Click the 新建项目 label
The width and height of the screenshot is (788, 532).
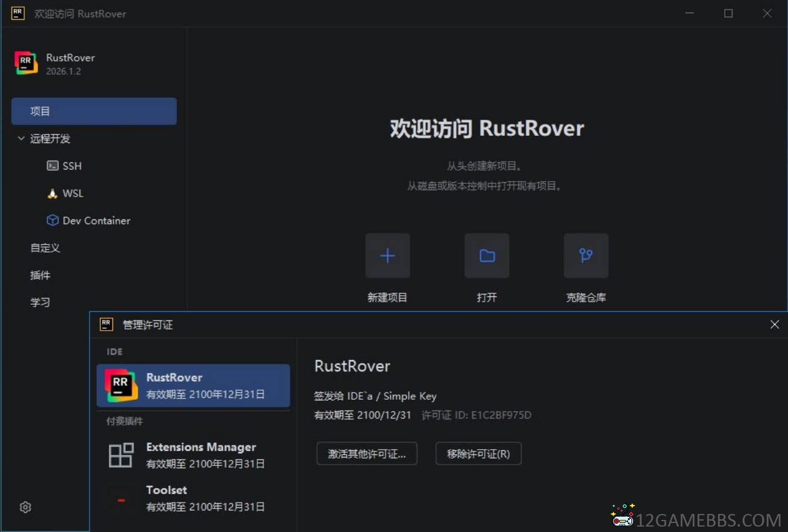tap(387, 297)
